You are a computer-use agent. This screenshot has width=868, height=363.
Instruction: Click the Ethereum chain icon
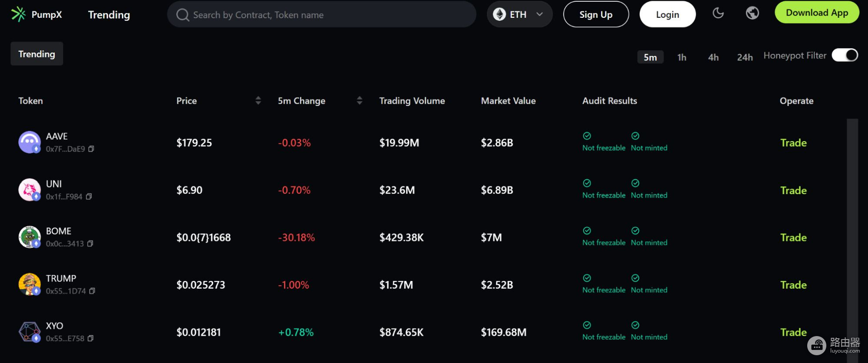tap(499, 14)
